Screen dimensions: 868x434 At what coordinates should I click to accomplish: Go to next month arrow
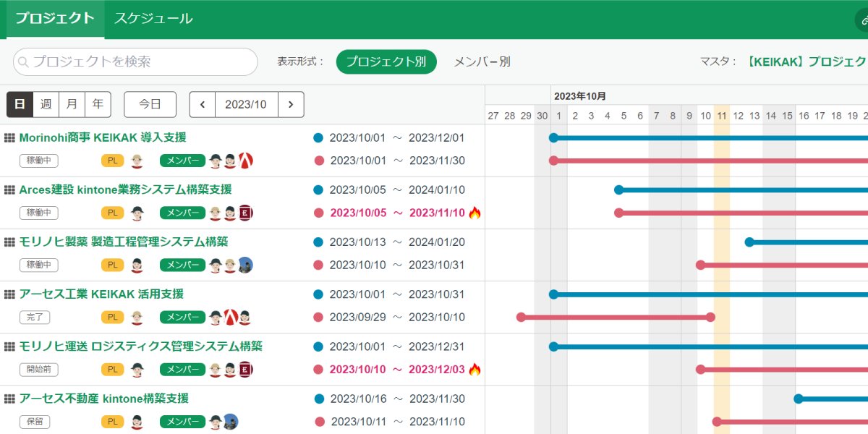(x=291, y=104)
